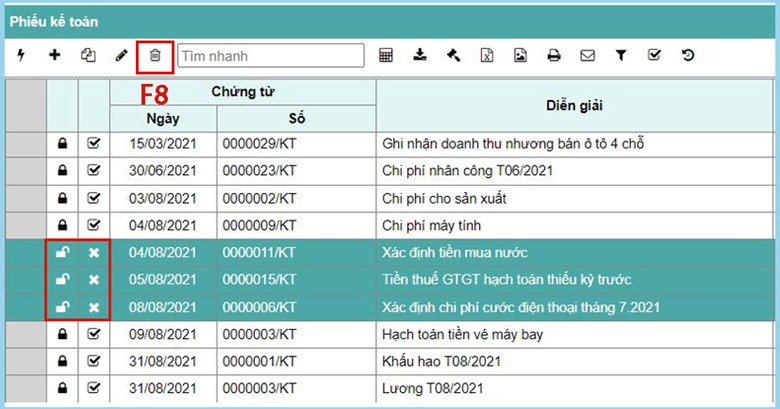780x409 pixels.
Task: Add a new voucher with plus icon
Action: point(54,56)
